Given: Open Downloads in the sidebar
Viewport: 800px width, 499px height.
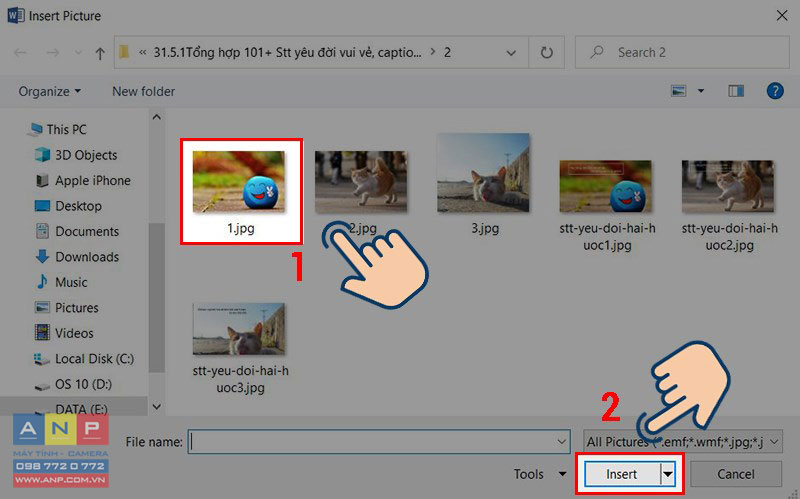Looking at the screenshot, I should tap(77, 257).
